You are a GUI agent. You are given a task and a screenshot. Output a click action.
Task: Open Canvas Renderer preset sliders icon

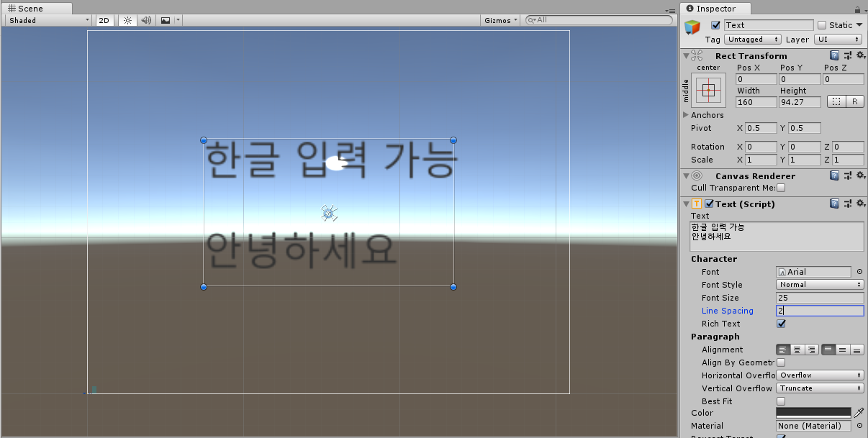(x=847, y=175)
